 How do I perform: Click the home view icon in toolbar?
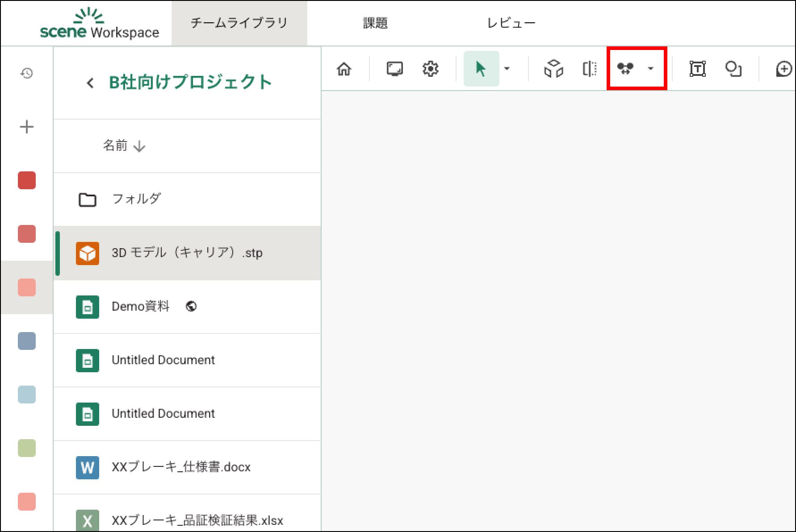(x=344, y=69)
